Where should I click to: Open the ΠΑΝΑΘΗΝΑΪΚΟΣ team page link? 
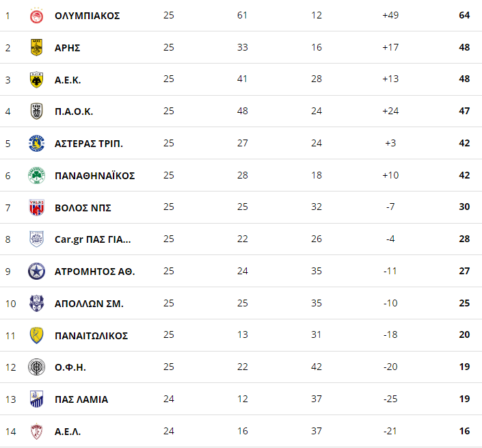coord(94,176)
